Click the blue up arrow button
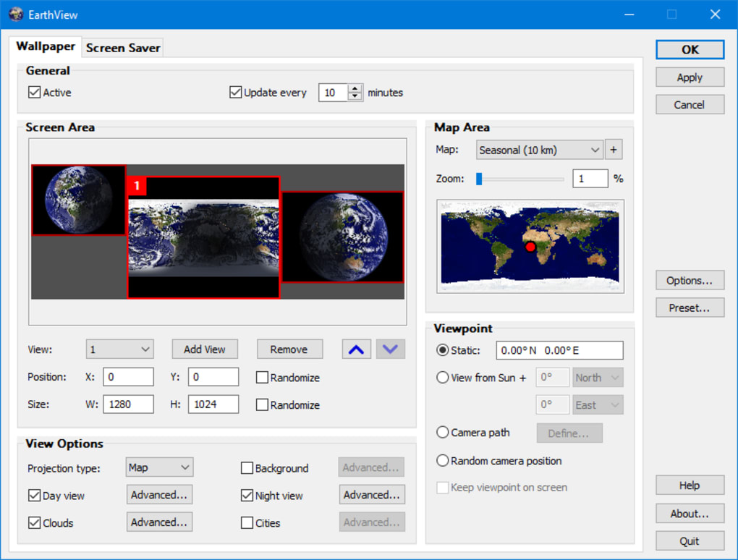 point(356,349)
